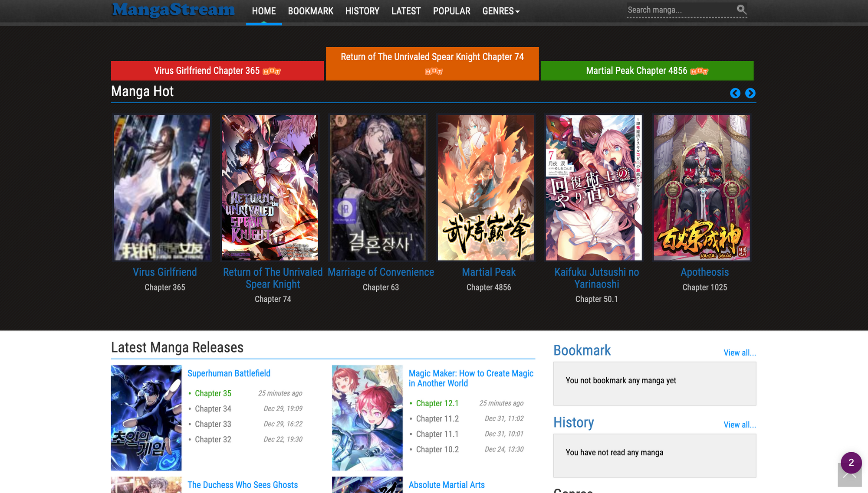Focus the Search manga input field
Screen dimensions: 868x493
[x=681, y=10]
